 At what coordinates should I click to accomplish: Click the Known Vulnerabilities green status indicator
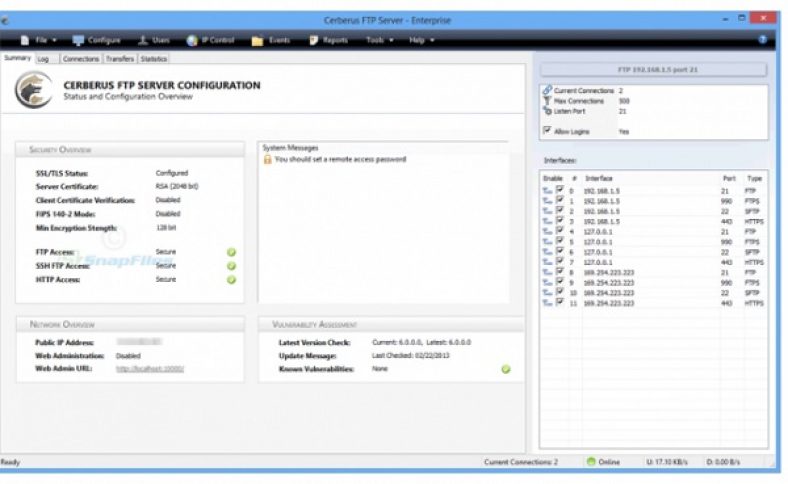click(506, 369)
